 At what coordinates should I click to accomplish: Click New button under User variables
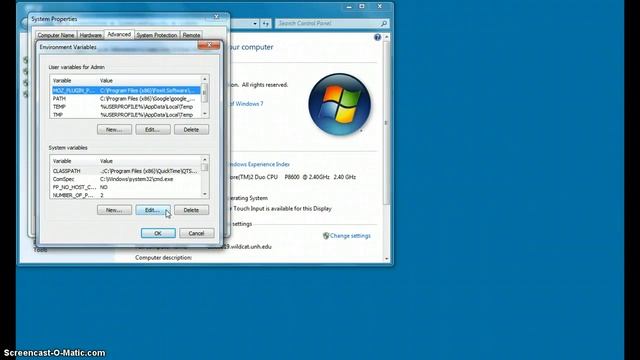click(x=114, y=129)
